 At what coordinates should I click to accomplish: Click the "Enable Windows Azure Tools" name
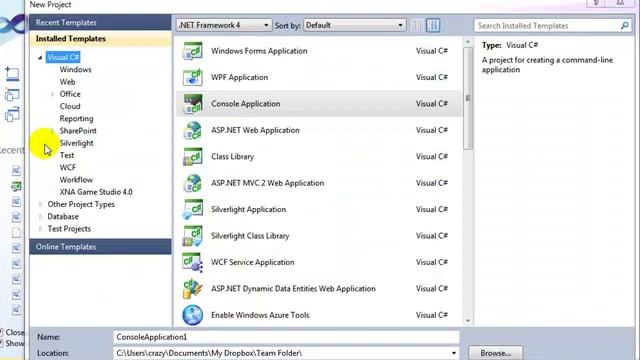click(x=260, y=315)
